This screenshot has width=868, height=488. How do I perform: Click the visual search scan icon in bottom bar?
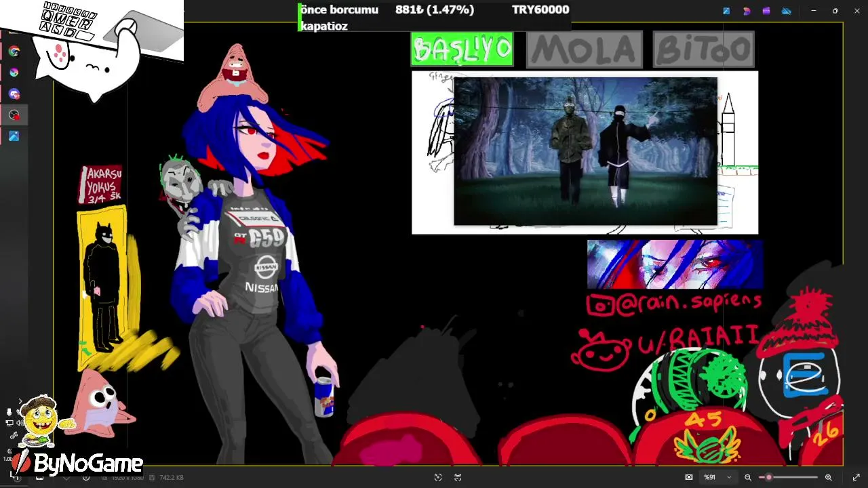[438, 477]
